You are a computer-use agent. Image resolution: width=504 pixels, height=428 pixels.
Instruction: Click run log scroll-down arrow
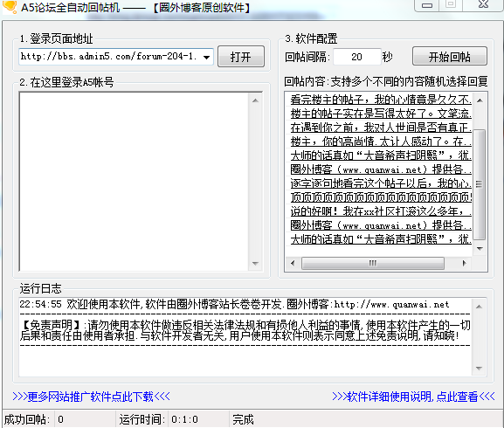click(x=479, y=369)
